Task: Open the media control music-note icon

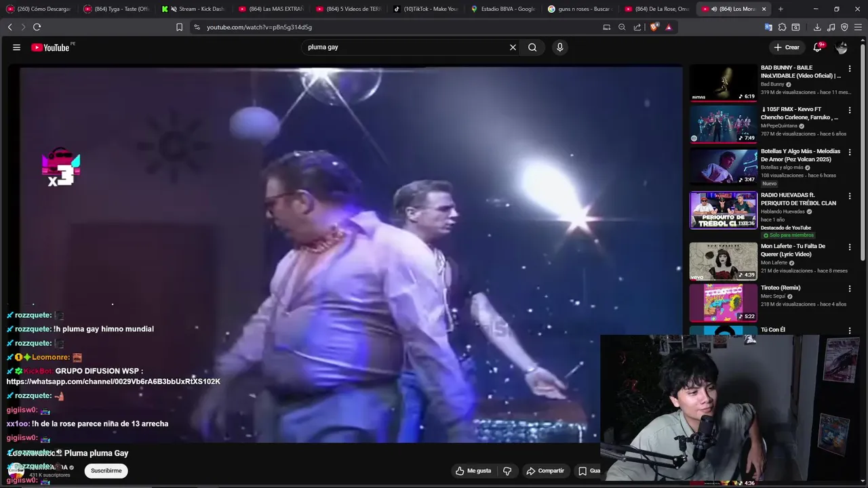Action: tap(831, 27)
